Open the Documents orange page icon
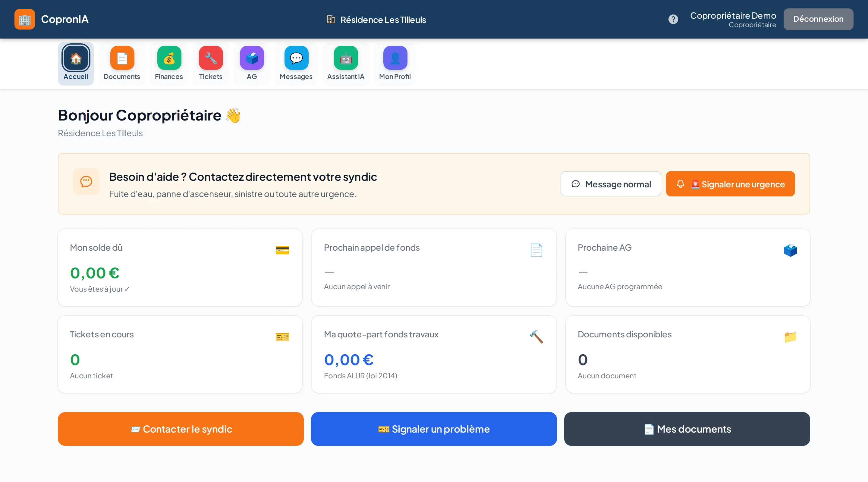 pos(122,58)
